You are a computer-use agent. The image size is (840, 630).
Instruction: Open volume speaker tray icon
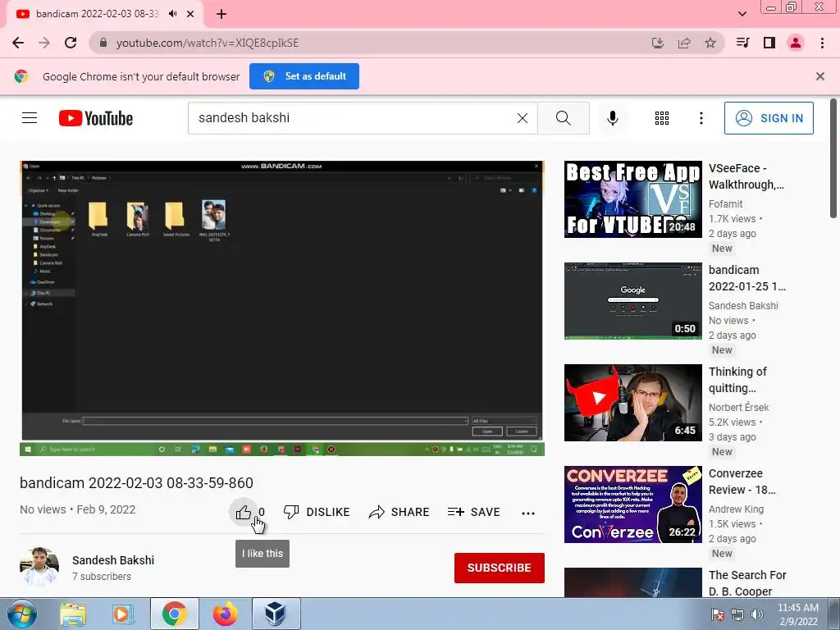tap(757, 614)
